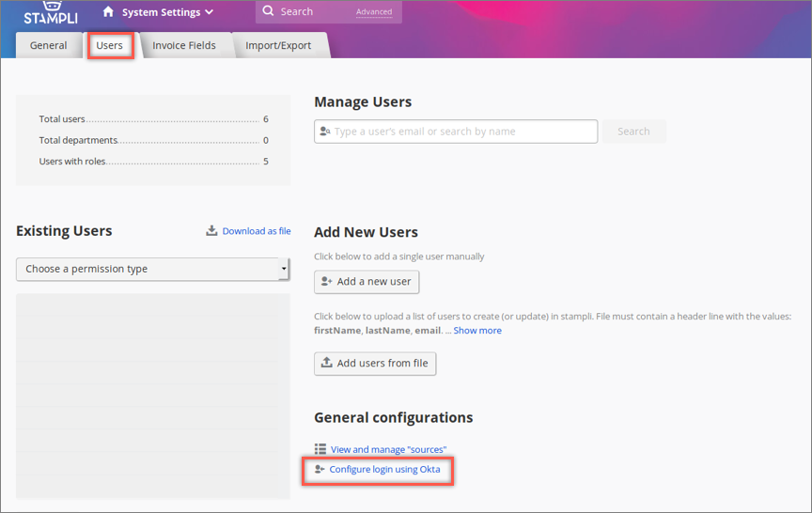Expand description with Show more
Screen dimensions: 812x513
(x=477, y=331)
